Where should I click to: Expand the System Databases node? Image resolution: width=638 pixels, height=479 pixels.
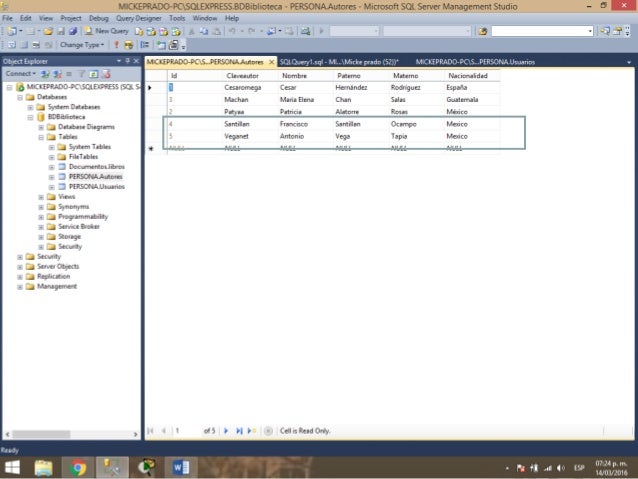click(x=30, y=107)
